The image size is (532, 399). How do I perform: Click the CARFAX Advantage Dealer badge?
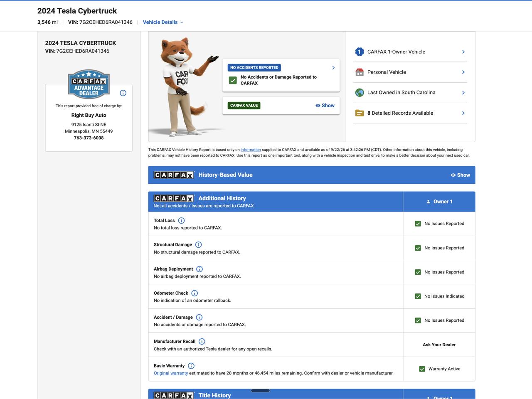coord(89,84)
